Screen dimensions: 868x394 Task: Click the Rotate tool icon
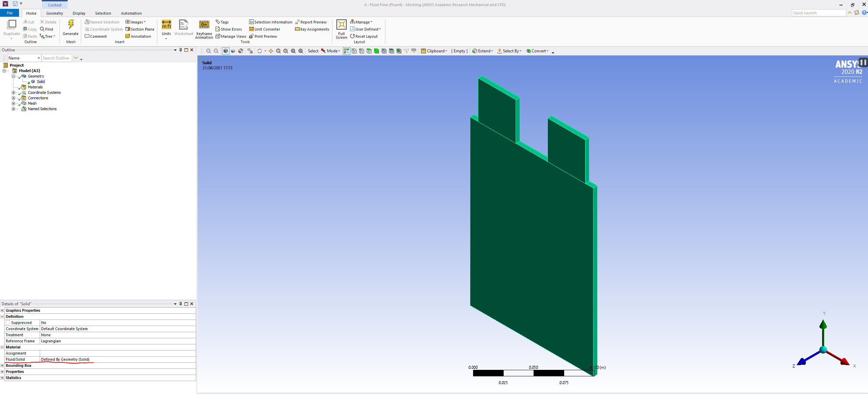point(260,51)
